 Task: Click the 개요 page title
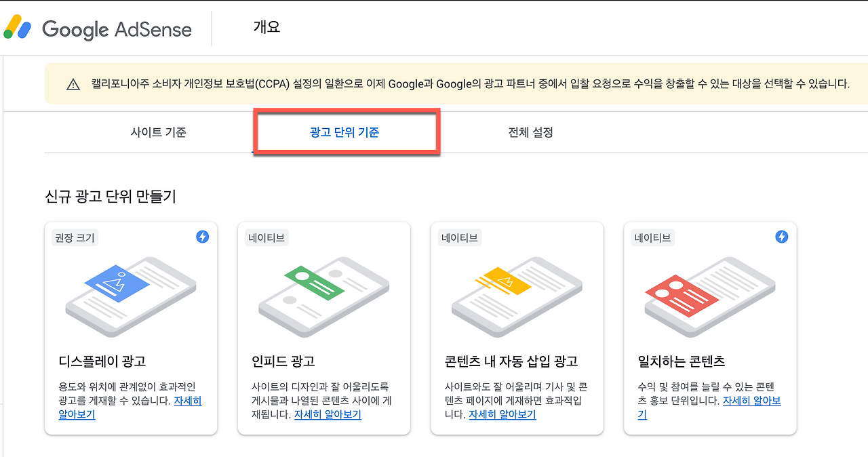point(267,28)
